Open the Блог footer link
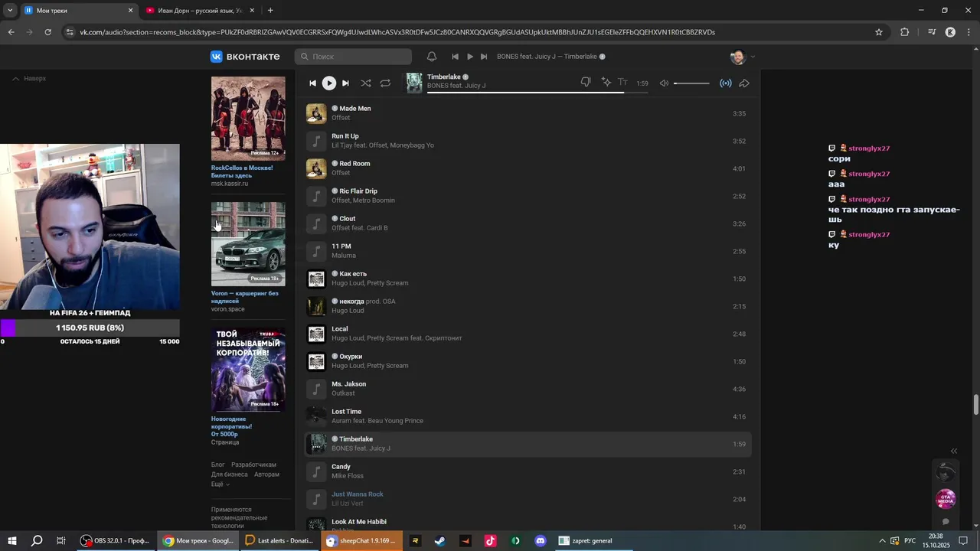 pyautogui.click(x=218, y=465)
